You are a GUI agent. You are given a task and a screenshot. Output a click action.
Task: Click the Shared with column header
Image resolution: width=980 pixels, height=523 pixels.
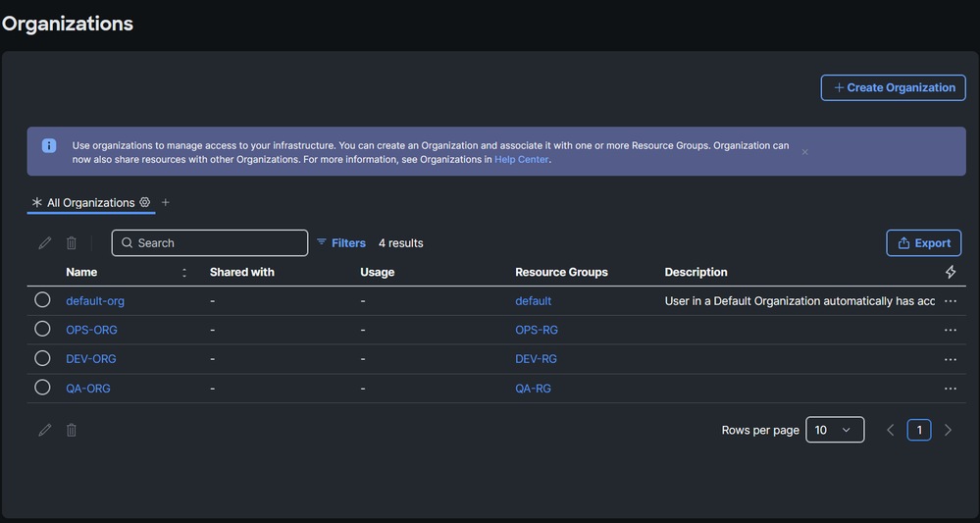coord(242,273)
